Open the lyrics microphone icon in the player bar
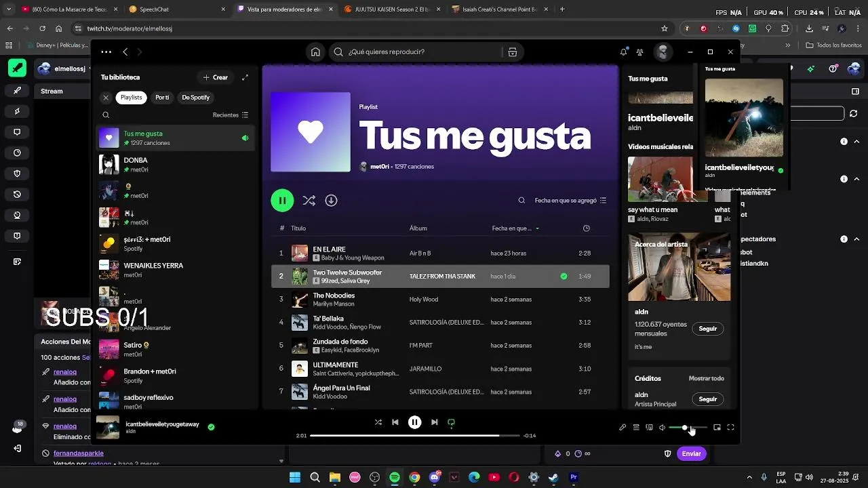The height and width of the screenshot is (488, 868). [x=623, y=428]
